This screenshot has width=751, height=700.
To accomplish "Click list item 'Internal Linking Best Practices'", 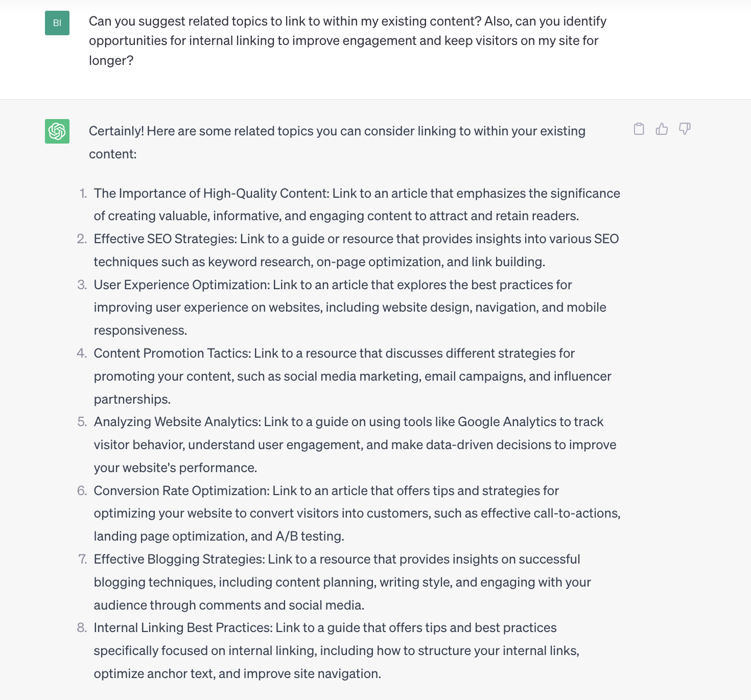I will point(337,650).
